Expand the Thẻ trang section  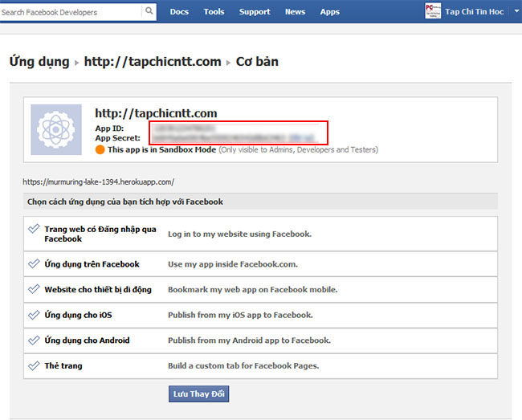261,365
